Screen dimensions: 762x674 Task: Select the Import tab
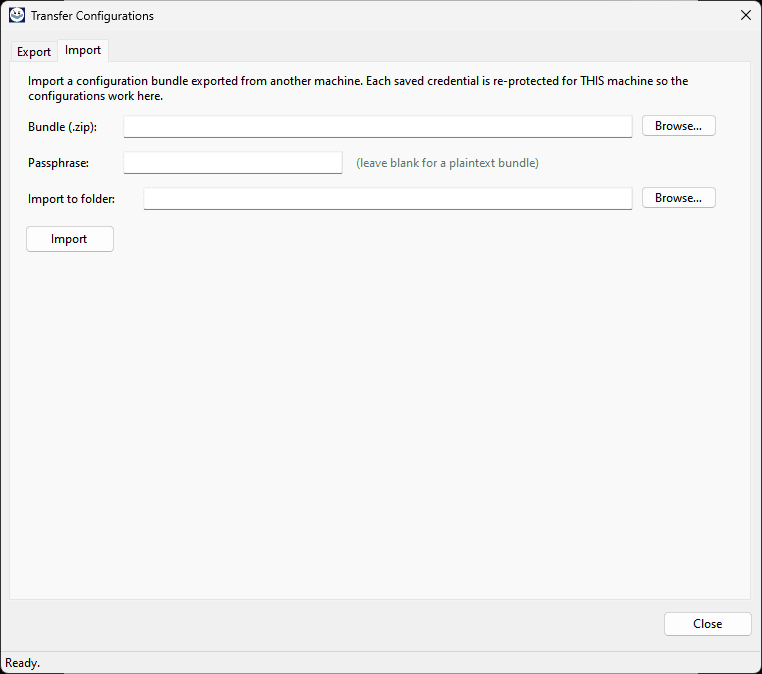tap(83, 50)
